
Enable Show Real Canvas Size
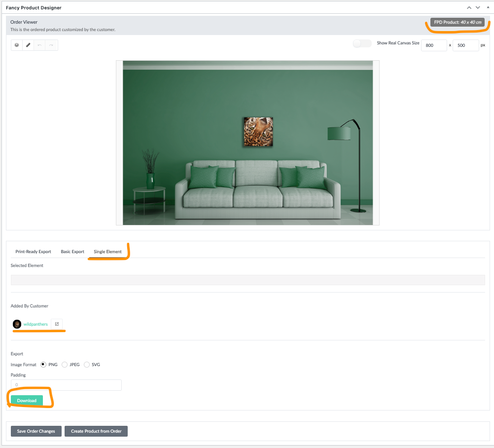pos(362,43)
